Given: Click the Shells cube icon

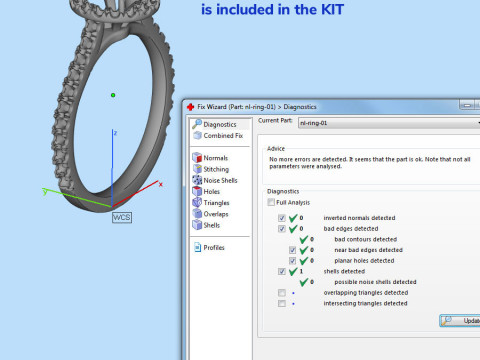Looking at the screenshot, I should (x=197, y=225).
